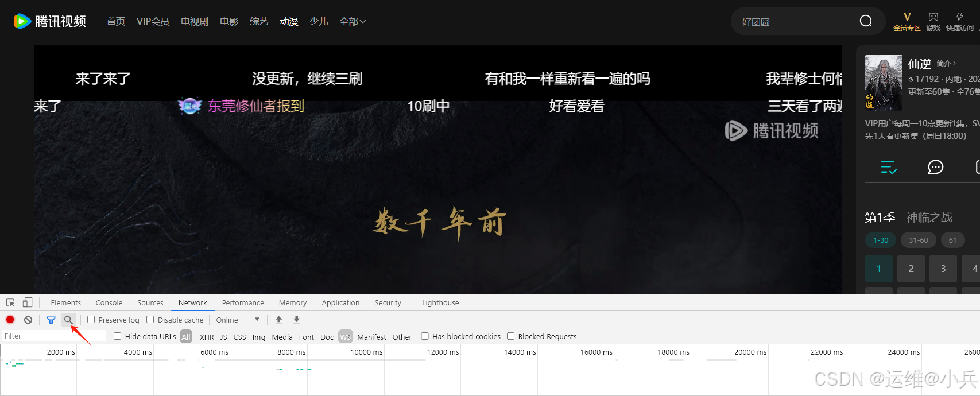Screen dimensions: 980x396
Task: Check Has blocked cookies
Action: pos(425,336)
